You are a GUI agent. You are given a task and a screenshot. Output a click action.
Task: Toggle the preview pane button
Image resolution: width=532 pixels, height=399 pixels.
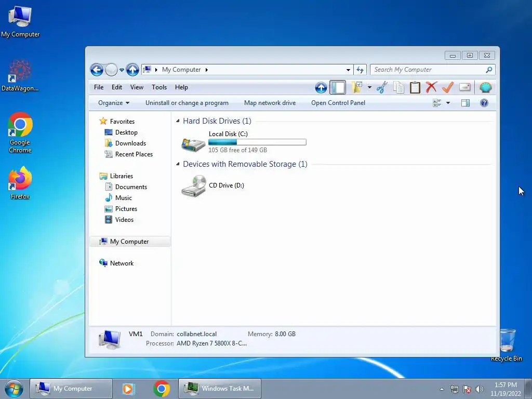click(465, 103)
